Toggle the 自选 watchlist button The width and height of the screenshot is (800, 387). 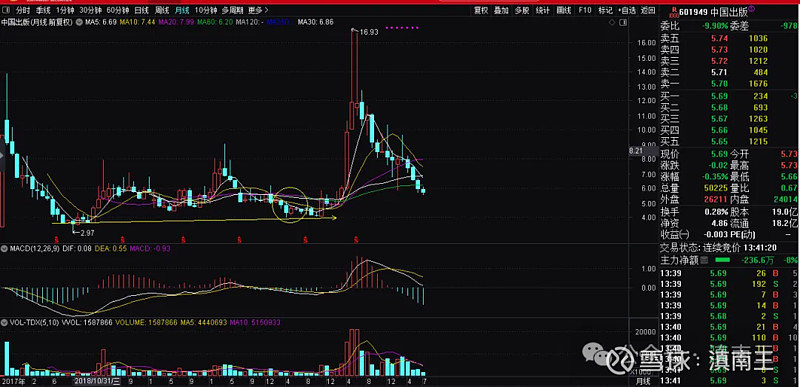click(x=627, y=10)
